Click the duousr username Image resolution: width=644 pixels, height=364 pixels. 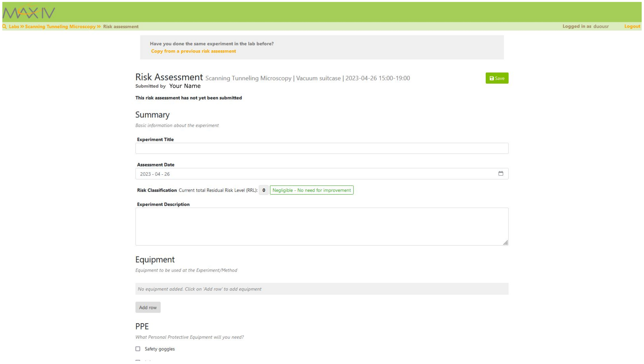point(601,26)
